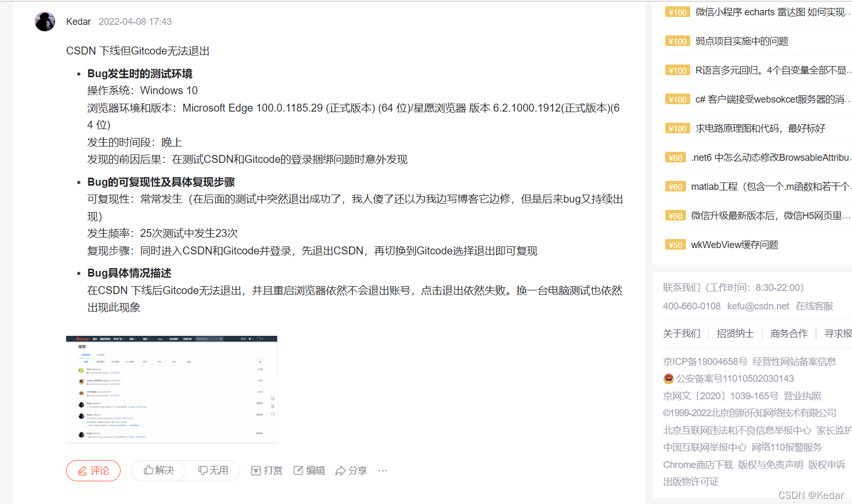Viewport: 852px width, 504px height.
Task: Open the wkWebView缓存问题 bounty question
Action: point(734,244)
